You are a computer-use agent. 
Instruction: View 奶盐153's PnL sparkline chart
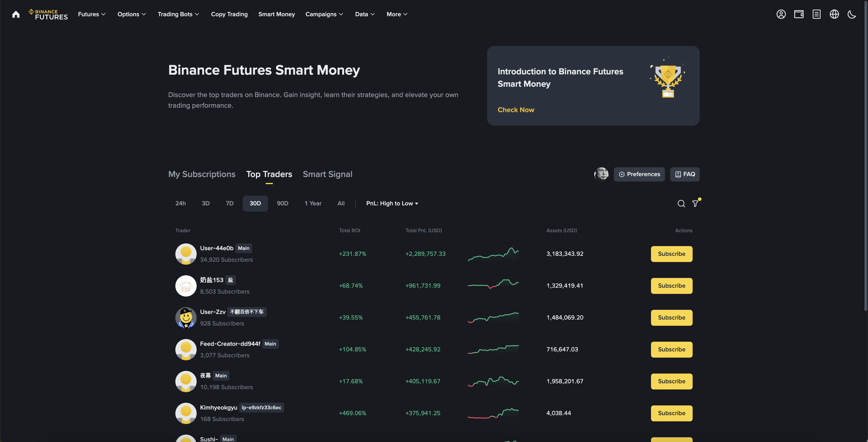(x=493, y=284)
